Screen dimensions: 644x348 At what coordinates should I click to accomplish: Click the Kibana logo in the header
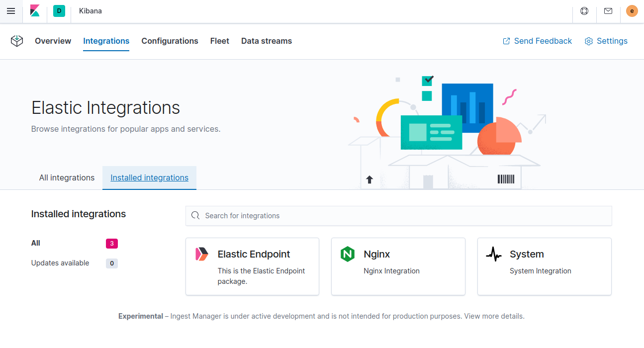coord(35,11)
